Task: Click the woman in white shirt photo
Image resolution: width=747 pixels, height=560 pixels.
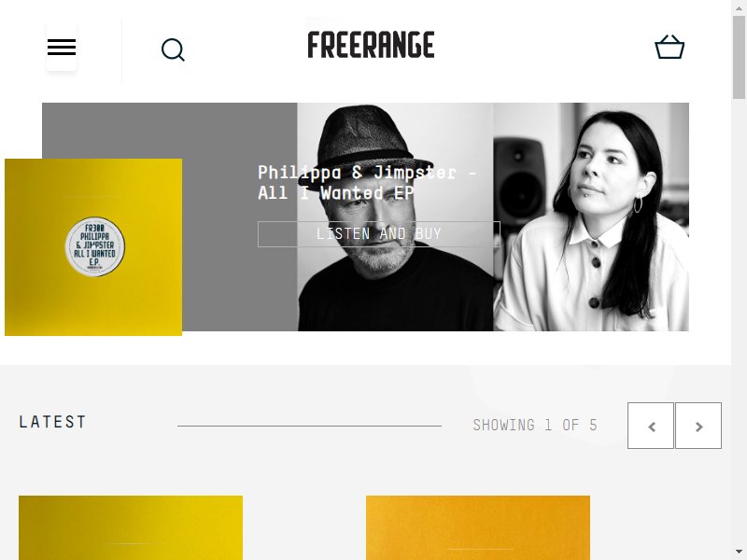Action: 591,217
